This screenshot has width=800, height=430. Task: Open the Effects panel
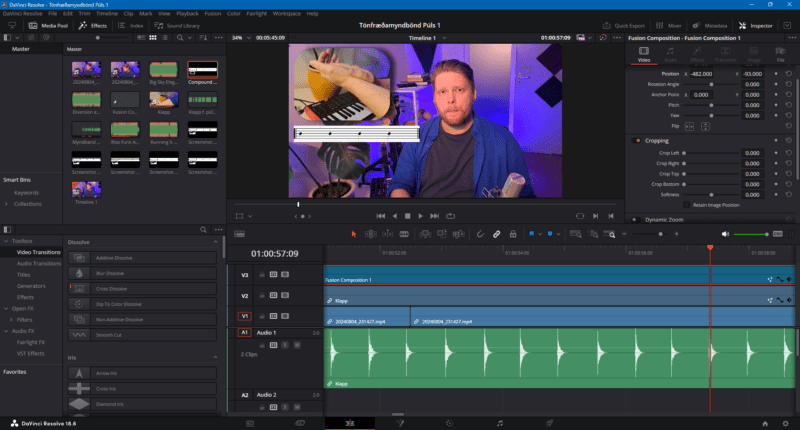click(92, 24)
